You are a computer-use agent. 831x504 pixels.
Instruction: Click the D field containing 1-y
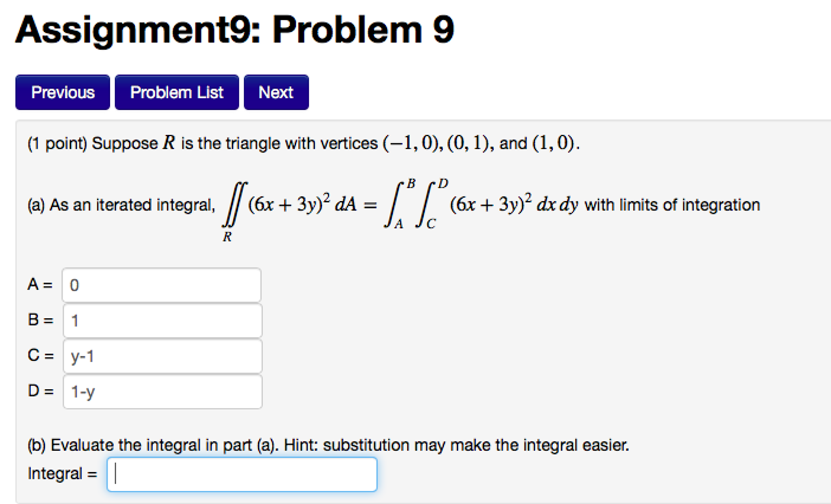162,392
